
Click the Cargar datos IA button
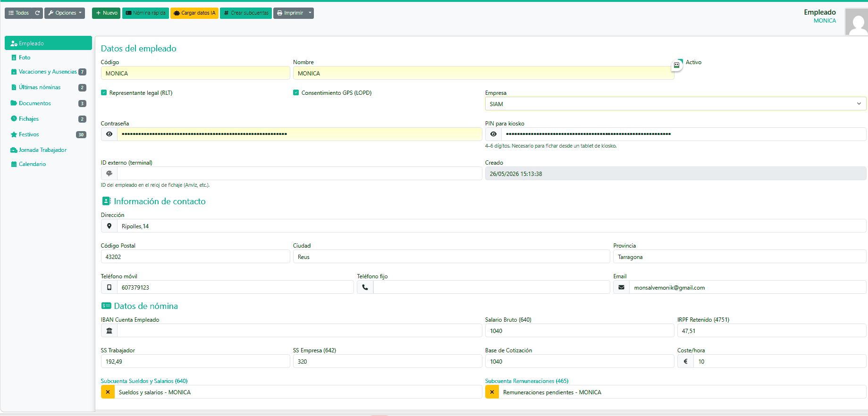click(x=194, y=13)
